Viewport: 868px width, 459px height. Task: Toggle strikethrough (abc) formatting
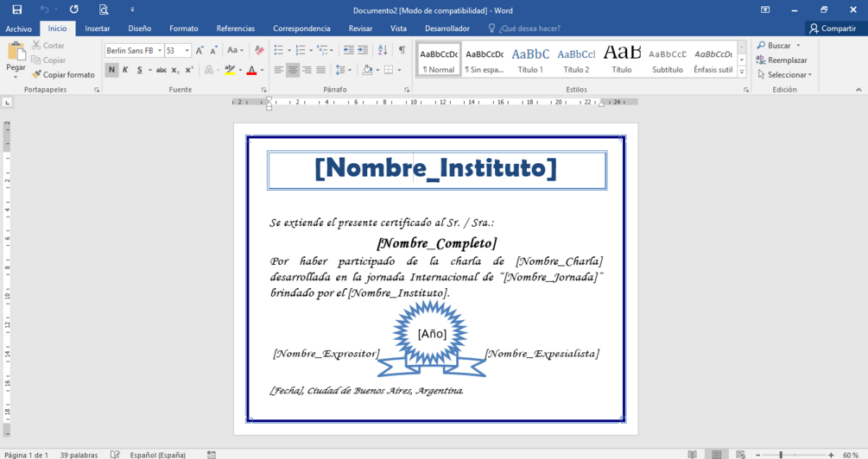(162, 70)
